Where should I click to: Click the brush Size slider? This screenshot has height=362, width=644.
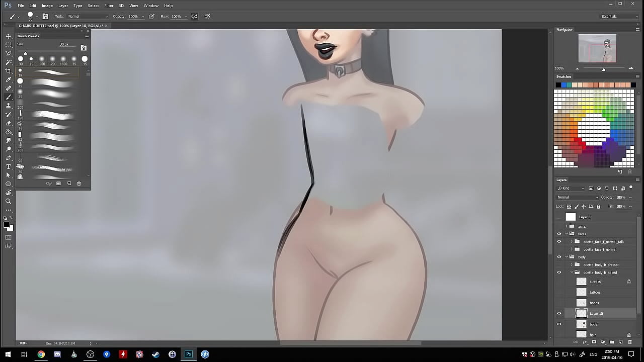tap(26, 53)
